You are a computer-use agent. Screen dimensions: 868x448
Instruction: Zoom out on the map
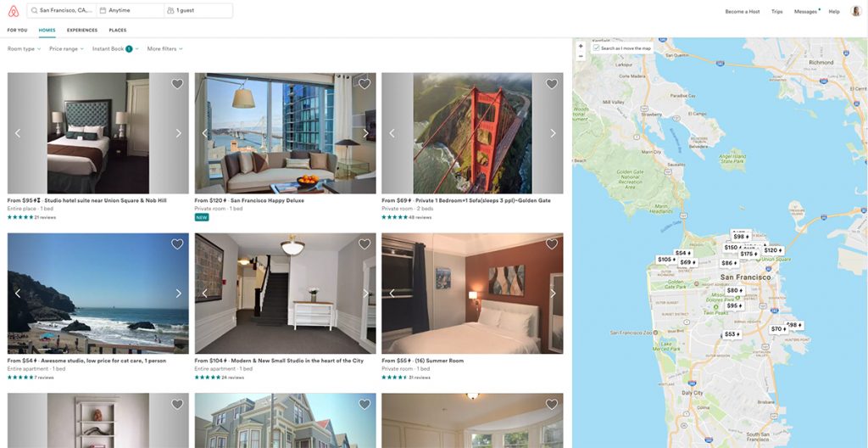click(581, 56)
